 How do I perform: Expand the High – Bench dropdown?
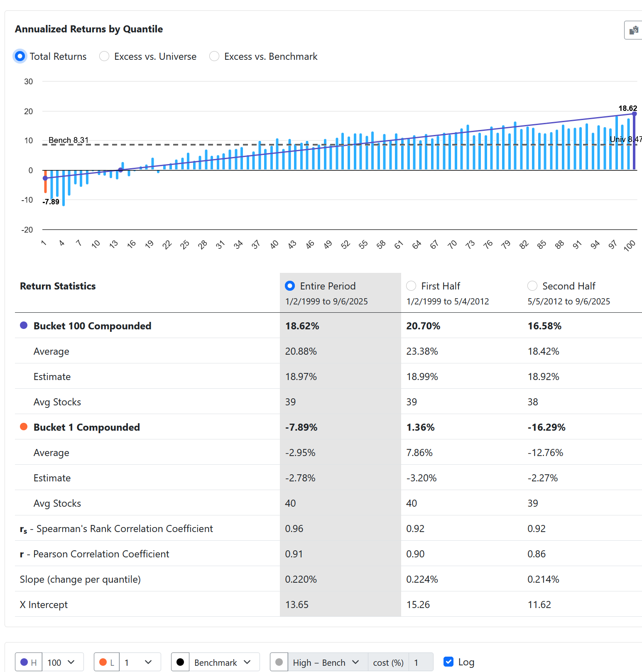326,662
